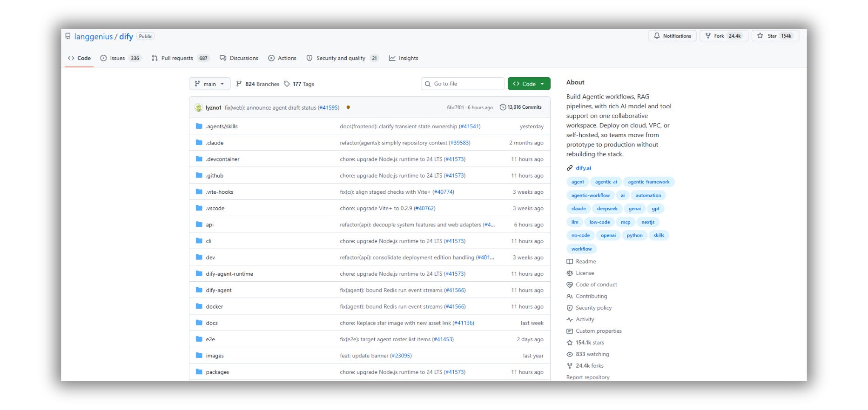Screen dimensions: 868x410
Task: Open the langgenius owner link
Action: point(94,37)
